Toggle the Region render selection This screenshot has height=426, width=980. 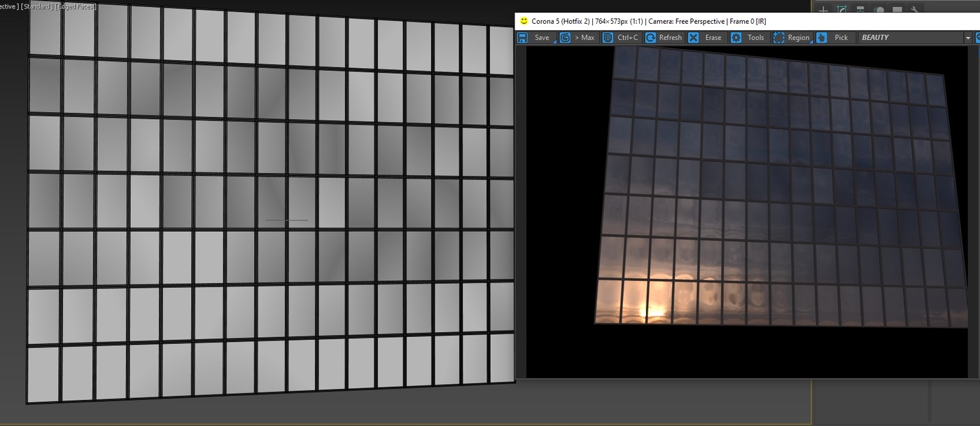792,38
